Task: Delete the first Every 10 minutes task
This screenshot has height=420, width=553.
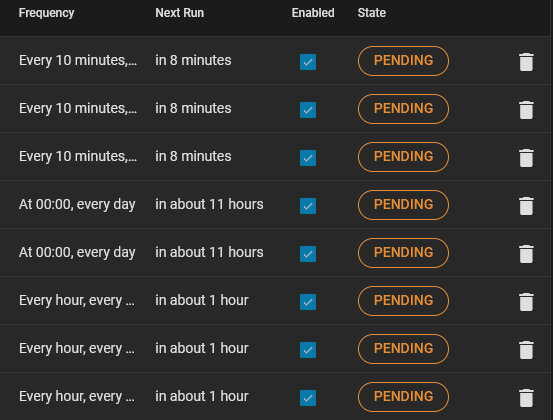Action: tap(526, 62)
